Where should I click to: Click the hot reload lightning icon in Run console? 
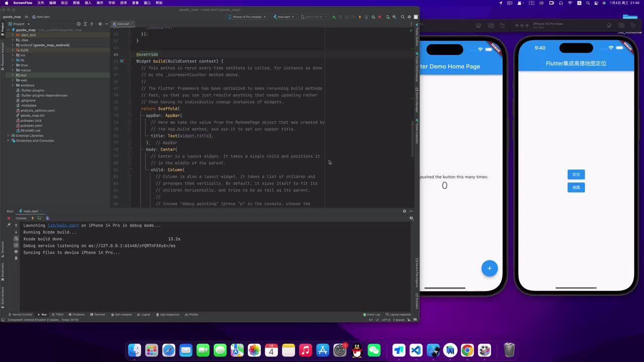pyautogui.click(x=33, y=218)
